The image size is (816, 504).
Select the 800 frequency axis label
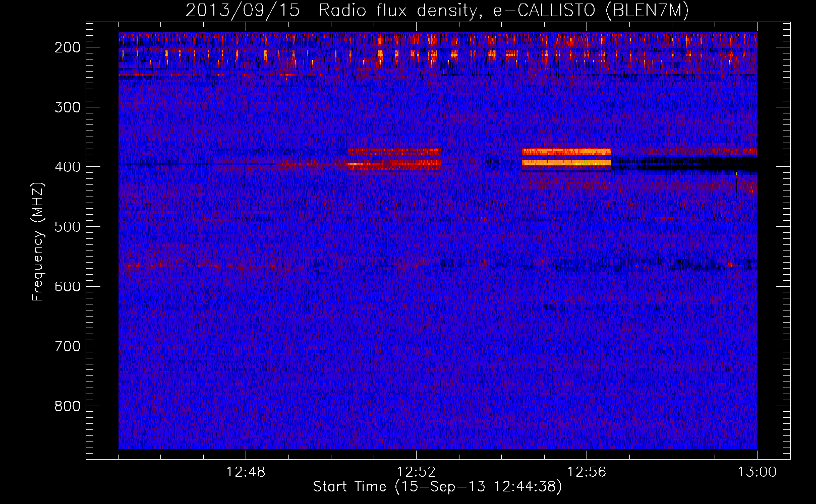pos(67,406)
